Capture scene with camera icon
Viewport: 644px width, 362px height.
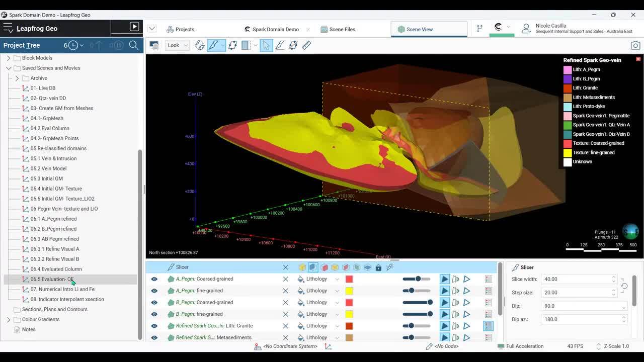pos(635,45)
